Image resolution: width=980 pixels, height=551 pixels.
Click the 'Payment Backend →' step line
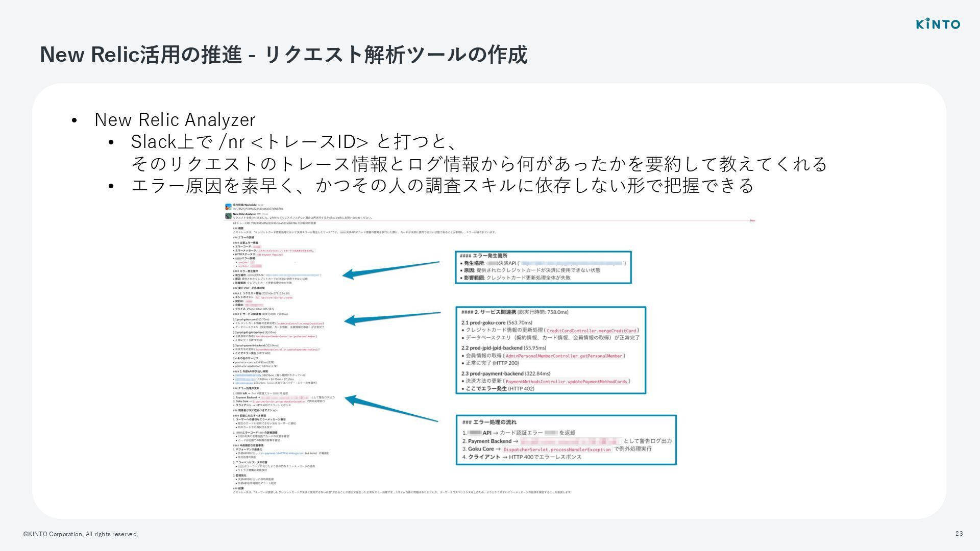pos(567,441)
